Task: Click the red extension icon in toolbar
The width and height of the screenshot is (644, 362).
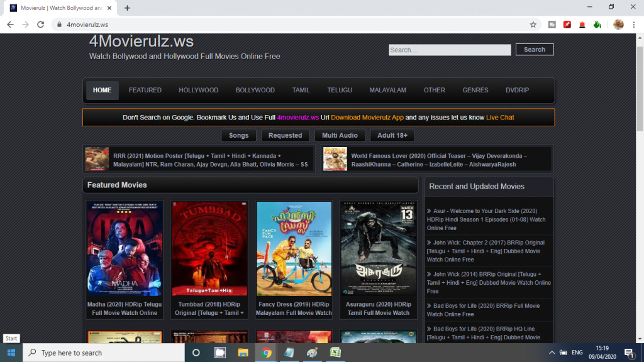Action: coord(567,25)
